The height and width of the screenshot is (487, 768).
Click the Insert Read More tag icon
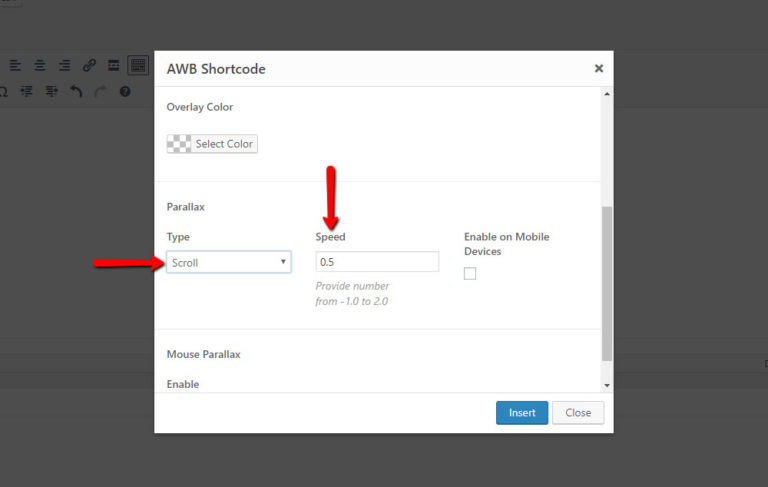114,66
